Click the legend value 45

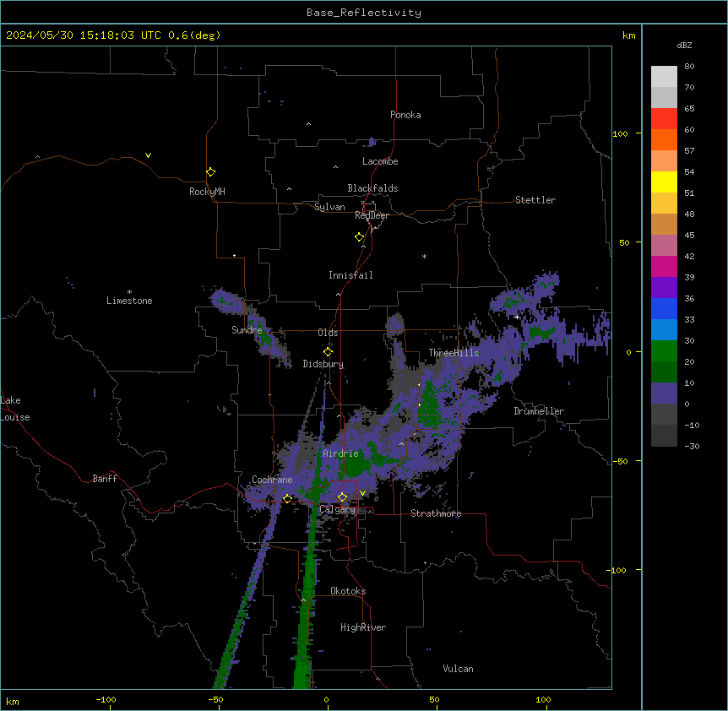pos(689,236)
